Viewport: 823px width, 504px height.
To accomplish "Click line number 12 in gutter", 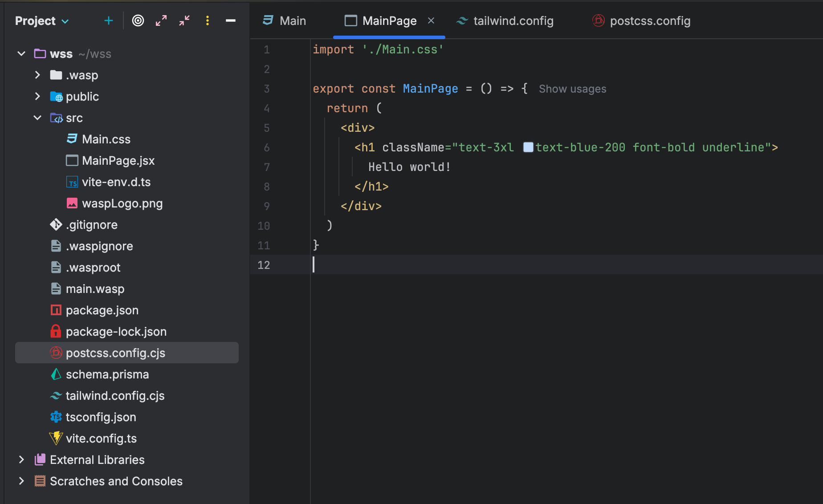I will tap(264, 265).
